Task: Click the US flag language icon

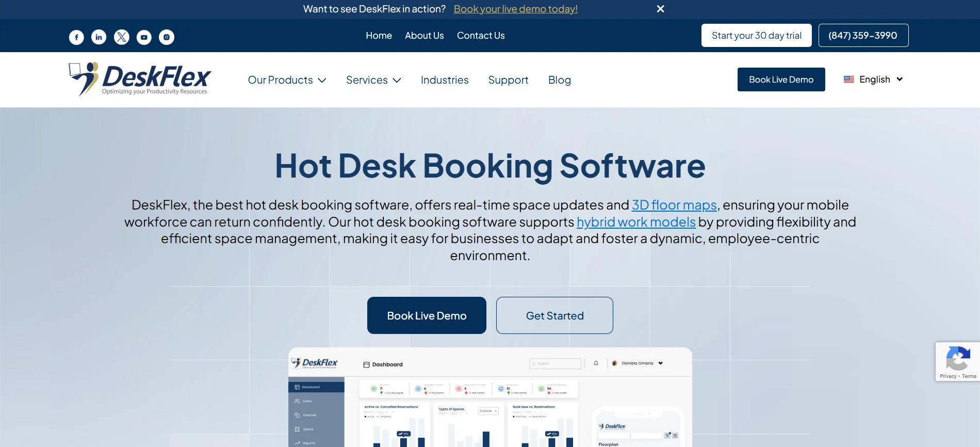Action: (848, 79)
